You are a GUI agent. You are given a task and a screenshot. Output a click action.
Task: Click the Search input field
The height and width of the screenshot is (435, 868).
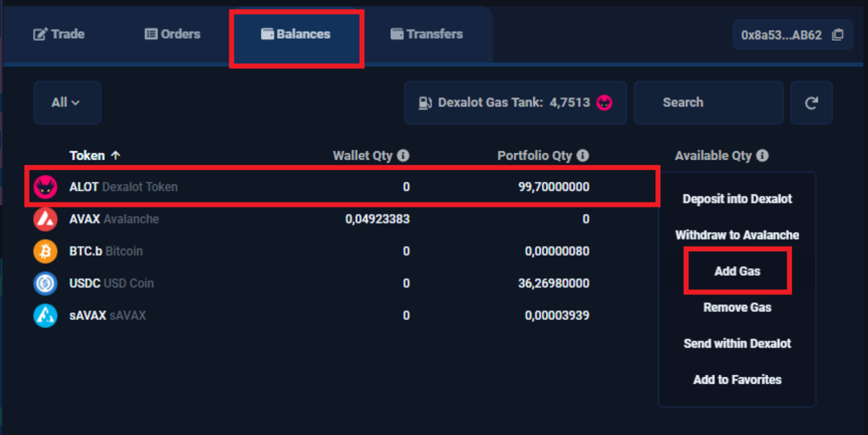[708, 102]
